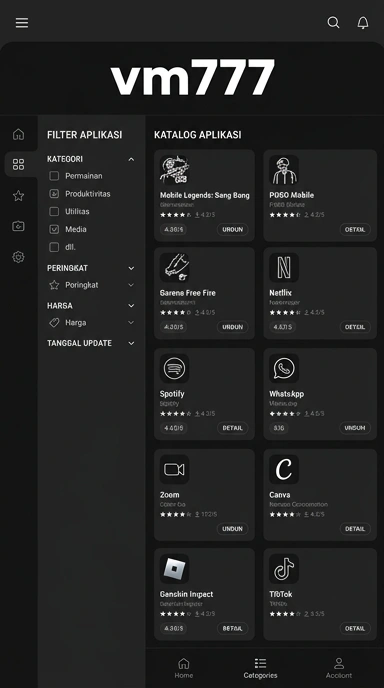
Task: Click the Garena Free Fire title text
Action: click(188, 293)
